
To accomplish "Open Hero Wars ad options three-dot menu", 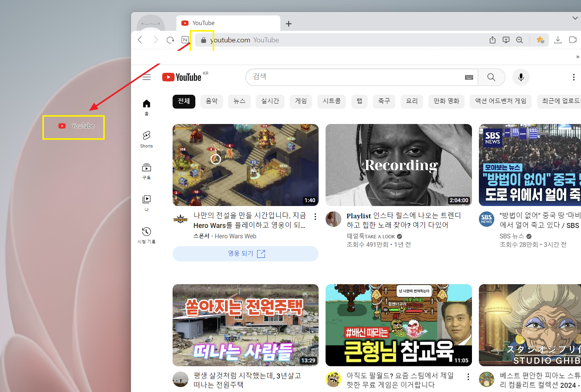I will [x=315, y=216].
